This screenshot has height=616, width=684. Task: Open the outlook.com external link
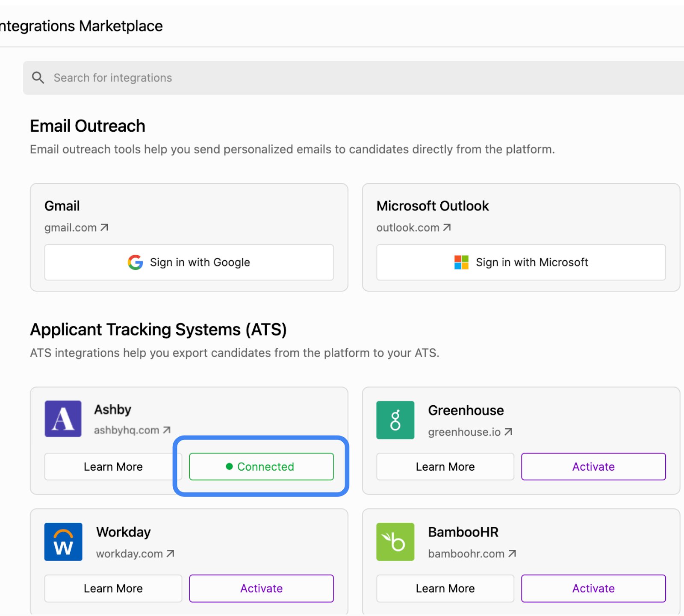click(x=414, y=227)
